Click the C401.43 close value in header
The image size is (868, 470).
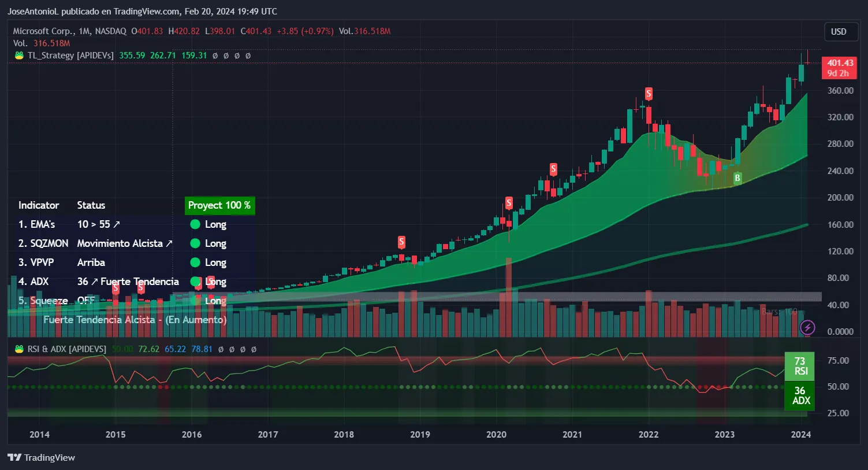coord(256,31)
